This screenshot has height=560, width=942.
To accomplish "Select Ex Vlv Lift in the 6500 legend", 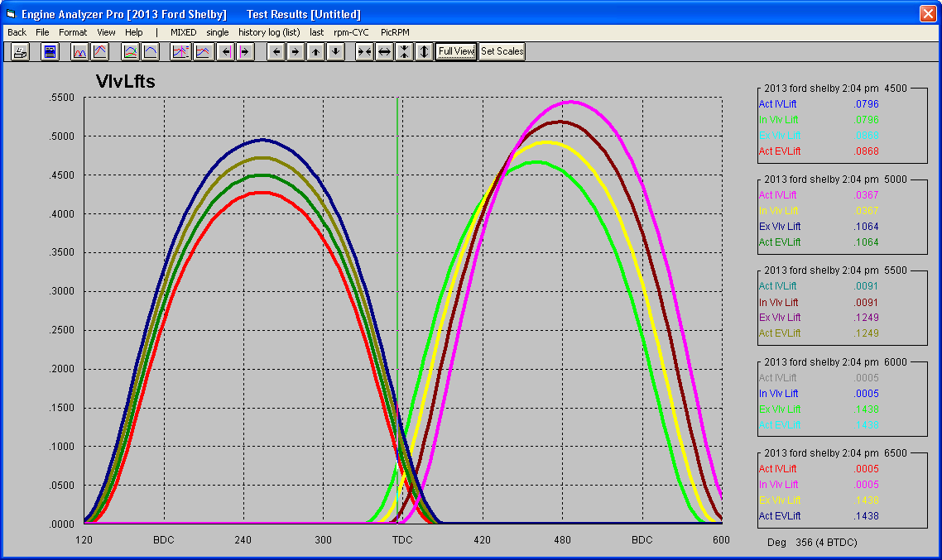I will point(780,500).
